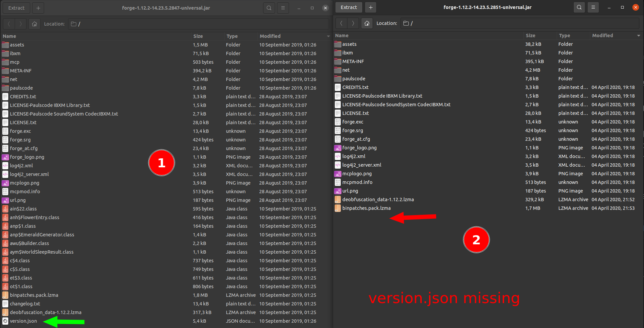Toggle Modified column sort order, left window
The image size is (644, 328).
pyautogui.click(x=270, y=36)
